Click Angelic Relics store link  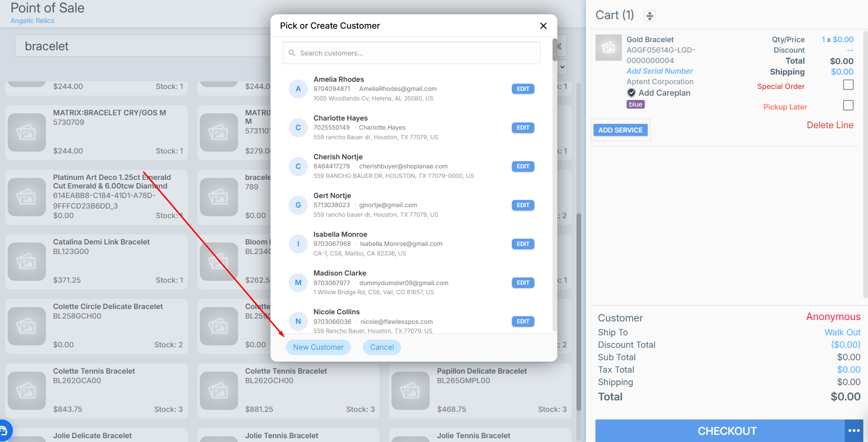[x=33, y=21]
